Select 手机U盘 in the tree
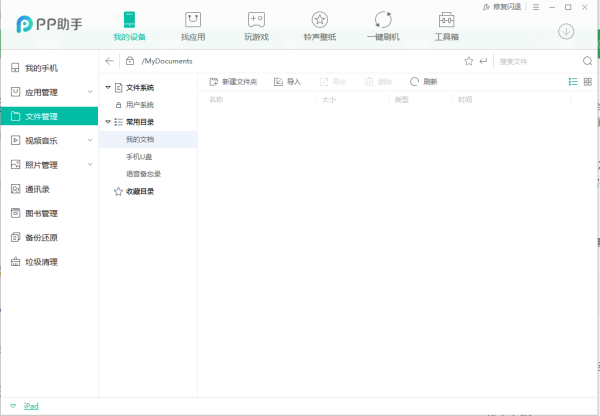 (x=139, y=157)
